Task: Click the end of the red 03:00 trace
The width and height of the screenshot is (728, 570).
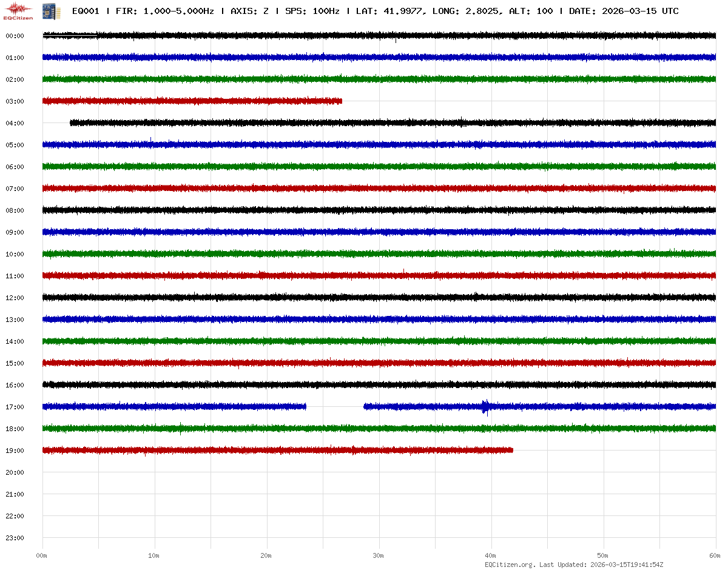Action: click(x=341, y=101)
